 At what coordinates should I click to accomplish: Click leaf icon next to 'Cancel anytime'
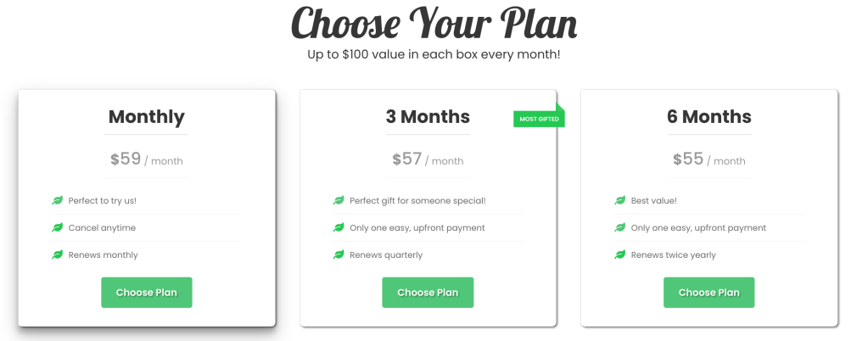click(58, 228)
